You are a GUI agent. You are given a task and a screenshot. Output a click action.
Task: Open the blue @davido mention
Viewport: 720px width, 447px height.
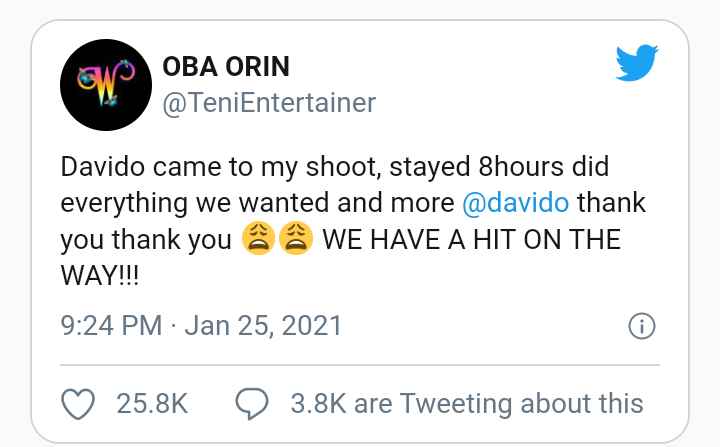pos(516,203)
